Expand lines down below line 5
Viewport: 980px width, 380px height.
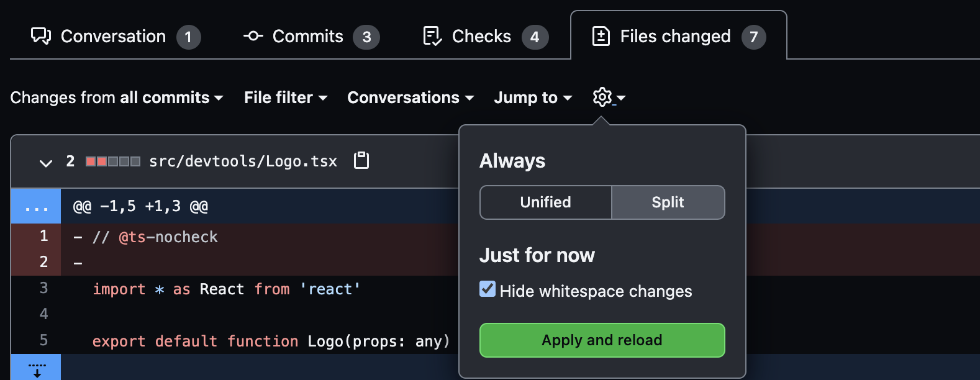click(36, 367)
